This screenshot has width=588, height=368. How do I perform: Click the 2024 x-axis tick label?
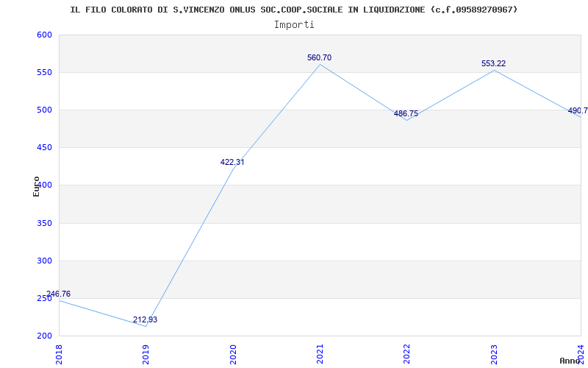[x=581, y=354]
